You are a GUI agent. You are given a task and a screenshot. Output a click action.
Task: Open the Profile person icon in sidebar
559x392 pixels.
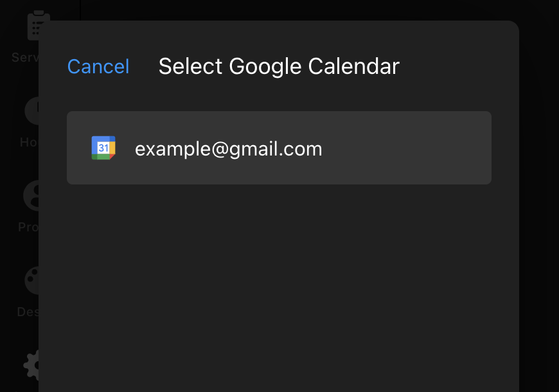(x=31, y=195)
